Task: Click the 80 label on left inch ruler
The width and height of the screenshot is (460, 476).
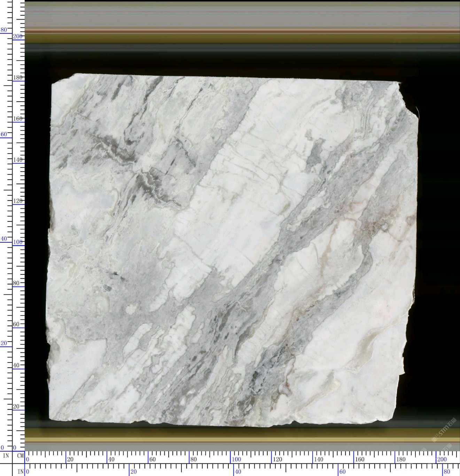Action: (3, 30)
